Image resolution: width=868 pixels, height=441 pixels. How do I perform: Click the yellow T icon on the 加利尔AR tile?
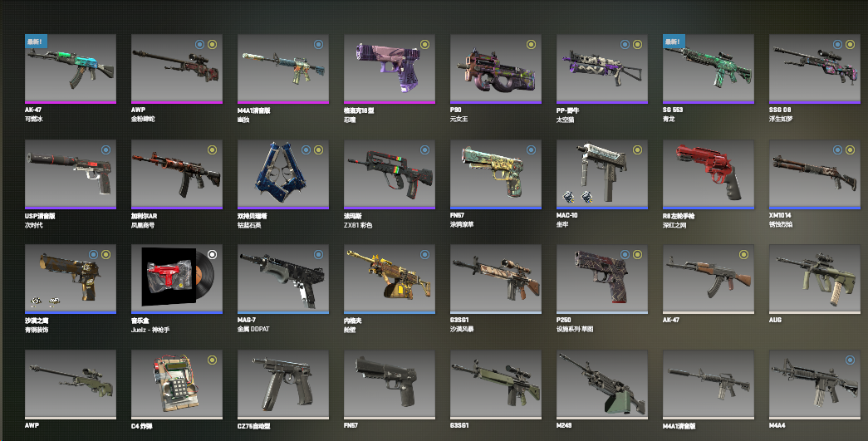click(x=212, y=150)
